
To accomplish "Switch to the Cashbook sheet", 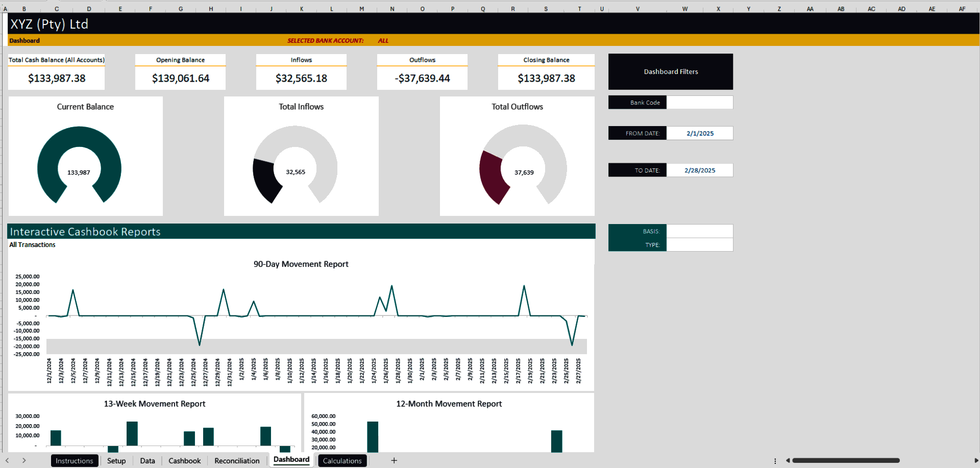I will click(x=184, y=460).
